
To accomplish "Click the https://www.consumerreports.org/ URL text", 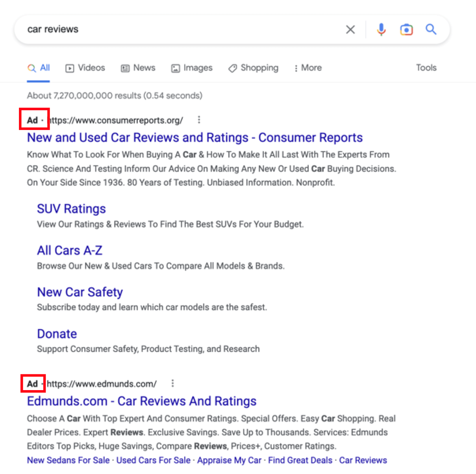I will (115, 120).
